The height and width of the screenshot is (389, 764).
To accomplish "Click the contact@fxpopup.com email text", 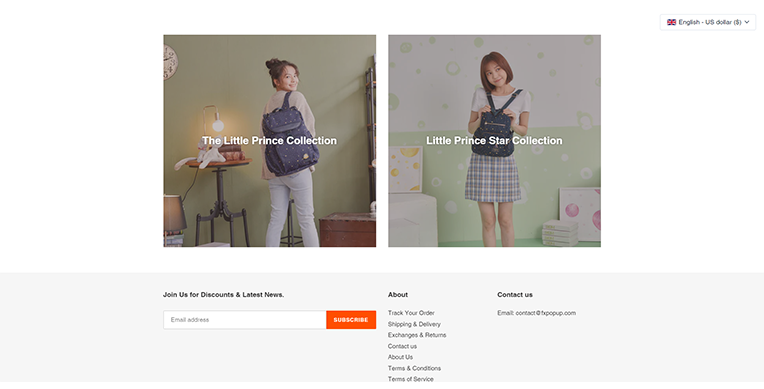I will coord(545,313).
